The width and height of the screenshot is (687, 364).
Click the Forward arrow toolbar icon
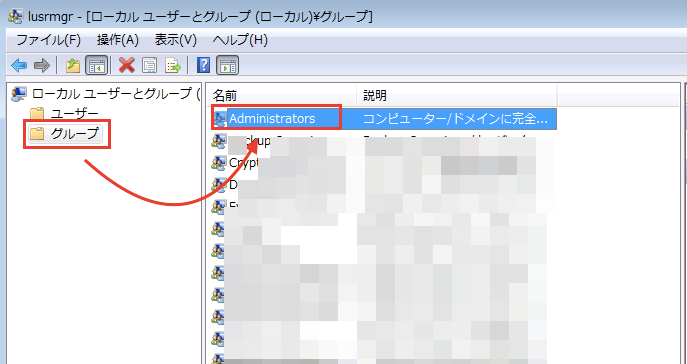pyautogui.click(x=42, y=66)
